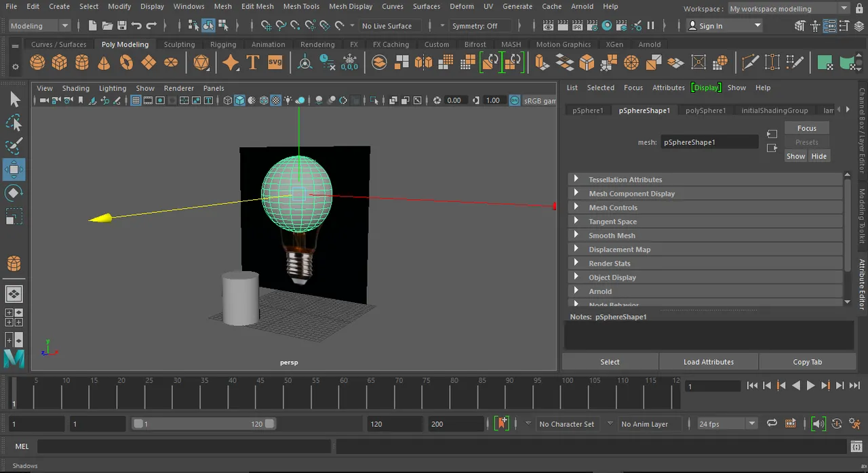Click the Sign In button
This screenshot has height=473, width=868.
click(724, 26)
